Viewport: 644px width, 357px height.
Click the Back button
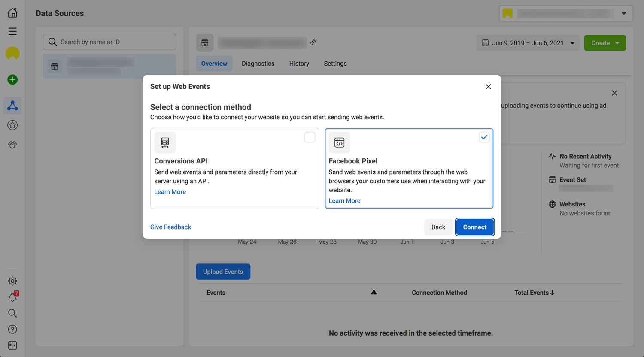click(x=438, y=227)
